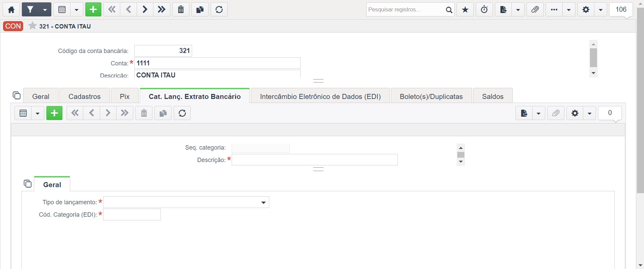Screen dimensions: 644x269
Task: Click the 0 record counter in sub toolbar
Action: click(610, 113)
